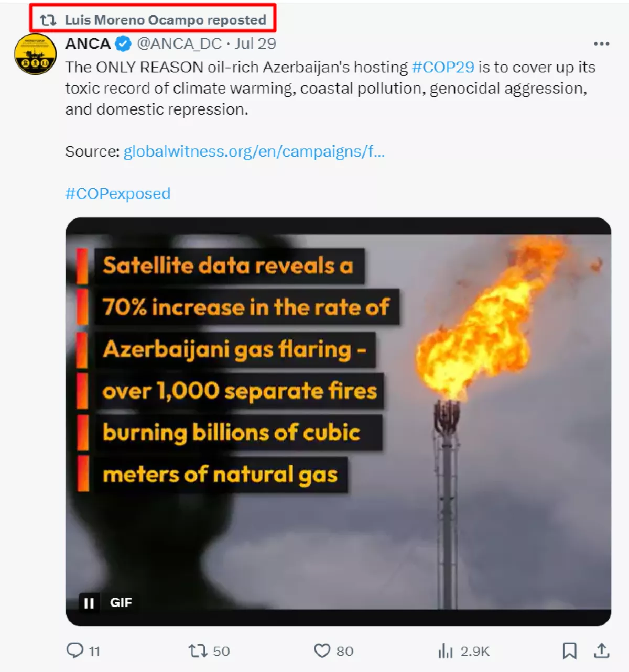The height and width of the screenshot is (672, 629).
Task: Open view analytics bar chart icon
Action: point(446,651)
